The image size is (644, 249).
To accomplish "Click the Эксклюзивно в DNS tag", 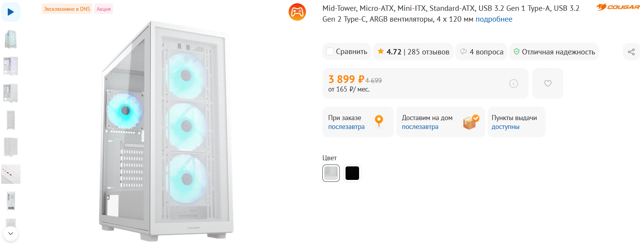I will pyautogui.click(x=67, y=9).
